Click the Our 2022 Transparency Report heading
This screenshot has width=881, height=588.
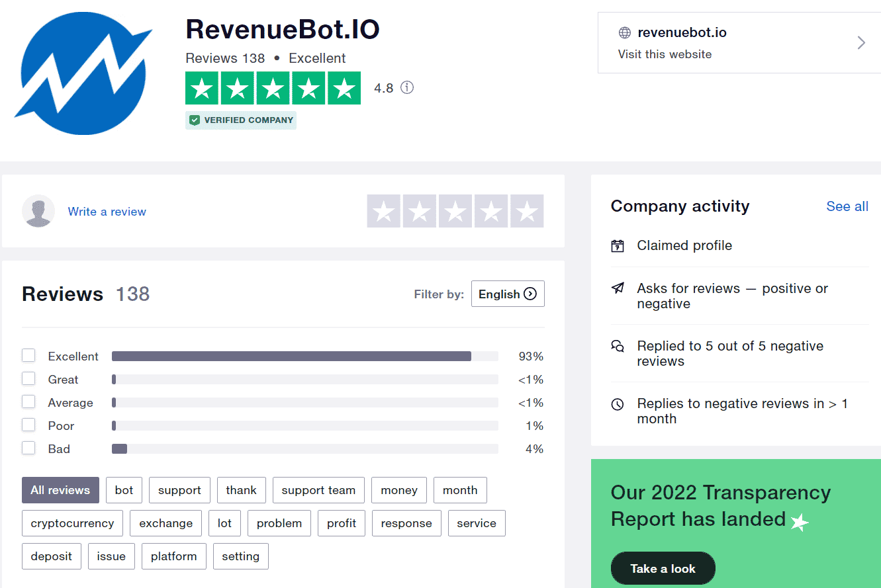point(721,506)
